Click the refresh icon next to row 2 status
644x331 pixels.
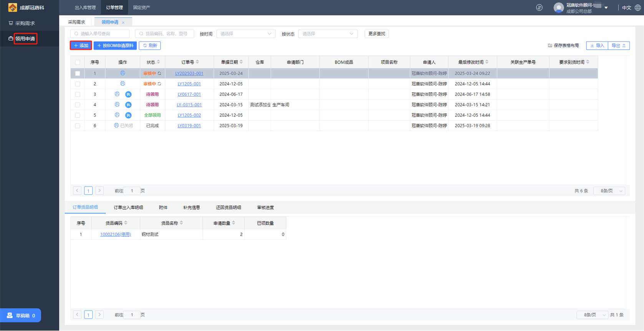(159, 84)
